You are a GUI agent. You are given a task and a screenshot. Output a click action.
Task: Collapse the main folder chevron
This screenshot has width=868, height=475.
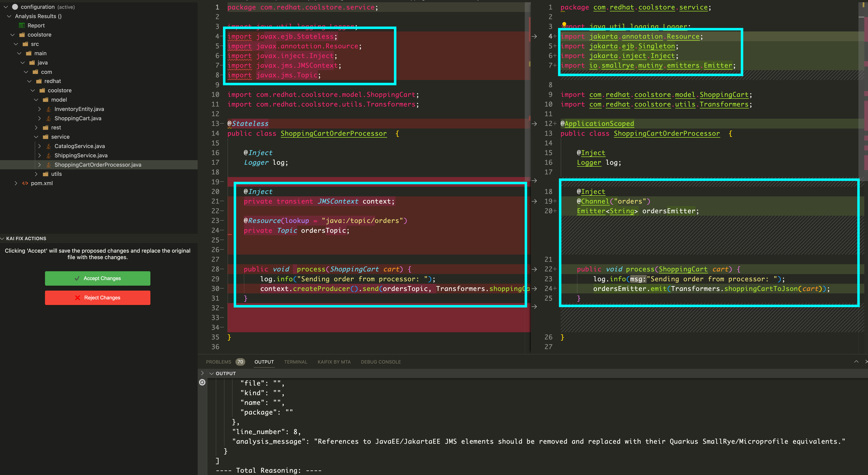[19, 53]
